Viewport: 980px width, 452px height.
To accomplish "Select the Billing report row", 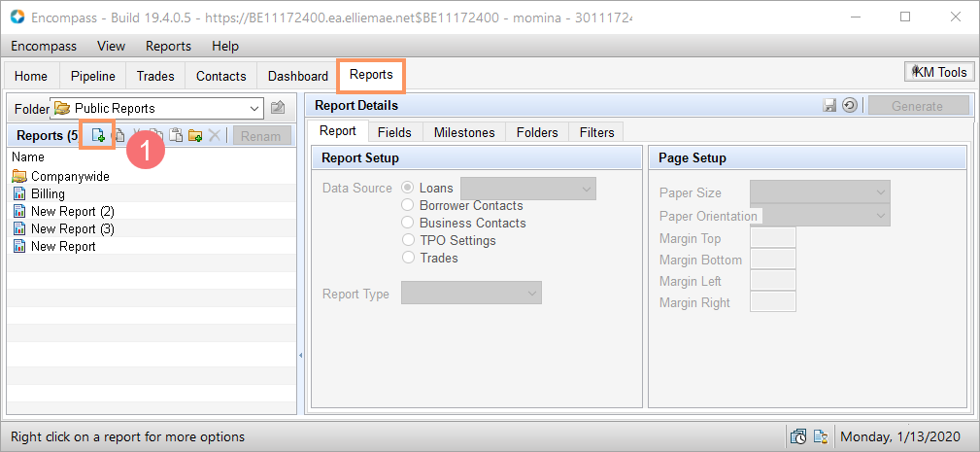I will [x=152, y=193].
